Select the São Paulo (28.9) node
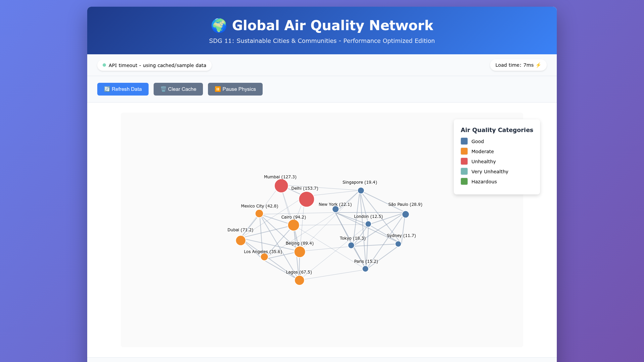644x362 pixels. tap(406, 215)
